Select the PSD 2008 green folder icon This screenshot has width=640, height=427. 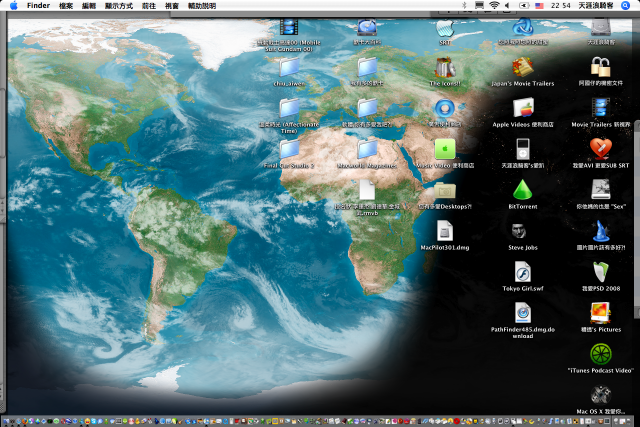click(601, 272)
